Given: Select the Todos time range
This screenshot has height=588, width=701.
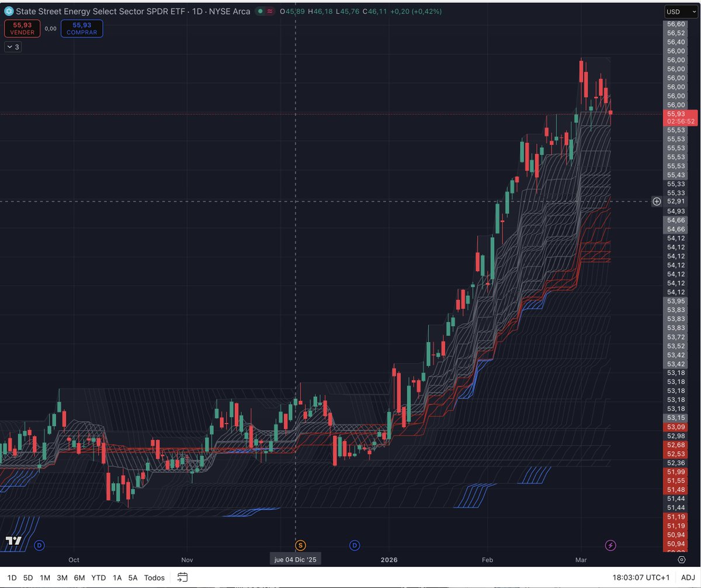Looking at the screenshot, I should [x=154, y=577].
